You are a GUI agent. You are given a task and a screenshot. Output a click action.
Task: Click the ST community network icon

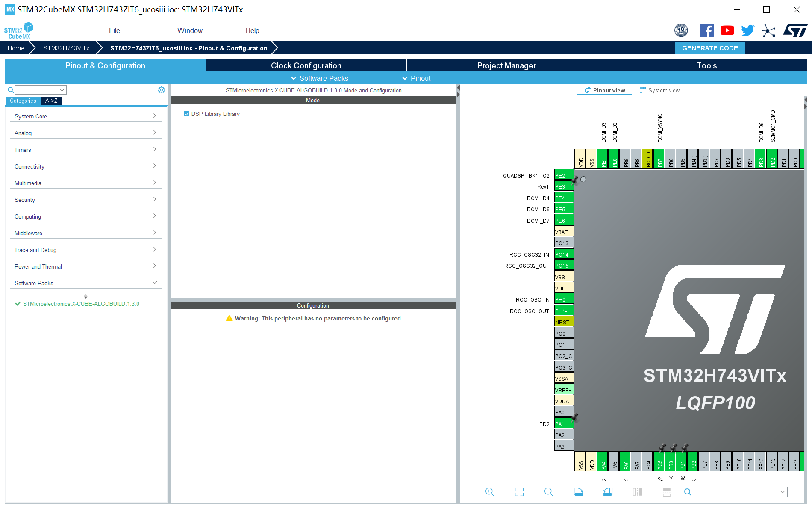click(768, 30)
